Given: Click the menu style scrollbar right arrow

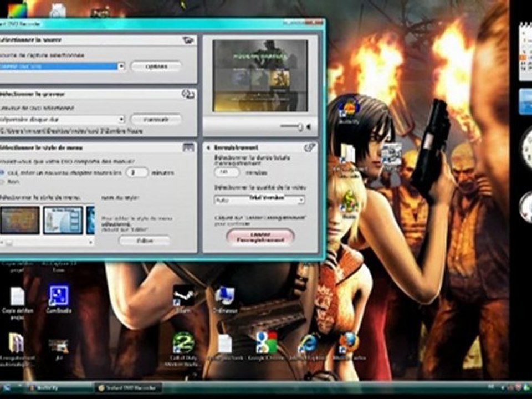Looking at the screenshot, I should click(90, 242).
